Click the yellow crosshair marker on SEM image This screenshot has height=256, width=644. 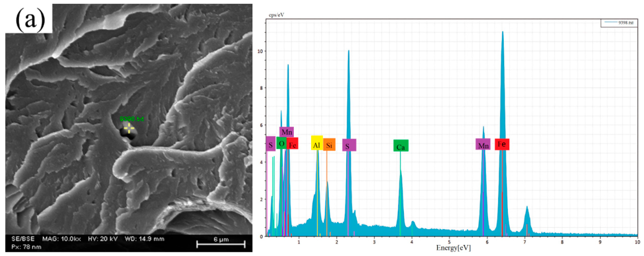(x=129, y=128)
